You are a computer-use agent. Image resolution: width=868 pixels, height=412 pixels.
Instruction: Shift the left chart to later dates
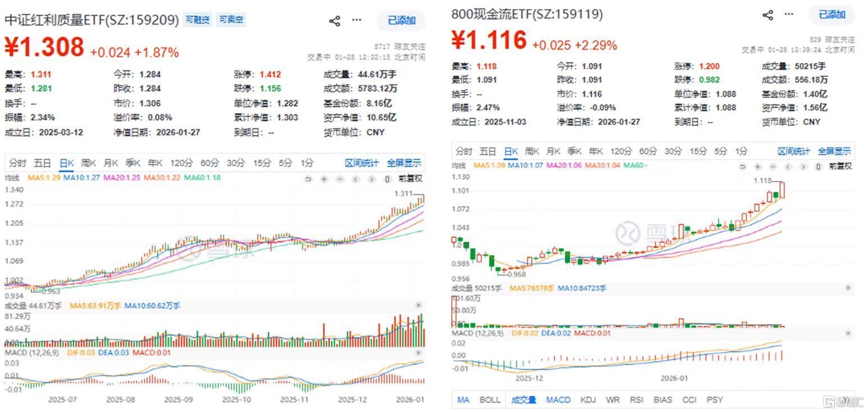click(x=371, y=179)
